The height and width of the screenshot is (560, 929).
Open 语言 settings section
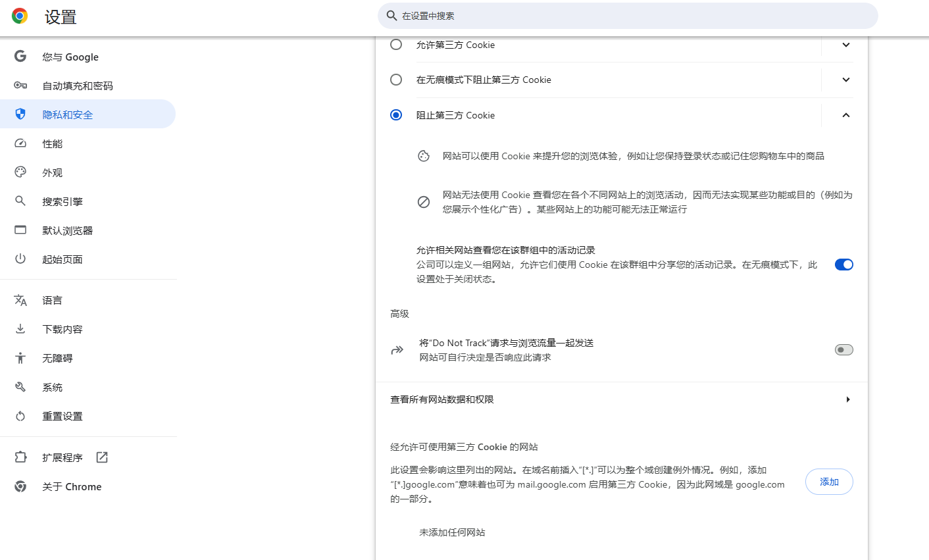(x=88, y=300)
